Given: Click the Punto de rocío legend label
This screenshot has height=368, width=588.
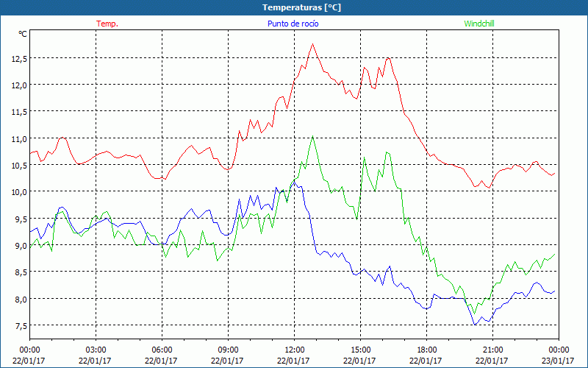Looking at the screenshot, I should (293, 24).
